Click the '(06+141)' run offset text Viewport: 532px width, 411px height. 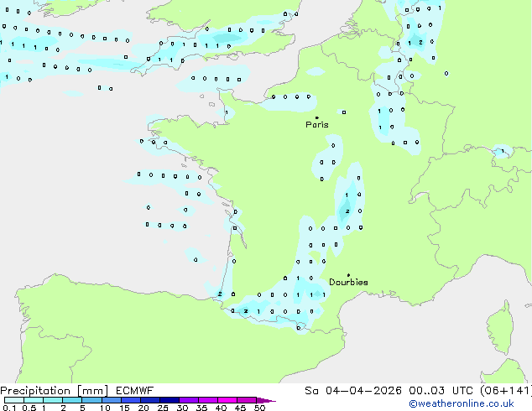(505, 391)
